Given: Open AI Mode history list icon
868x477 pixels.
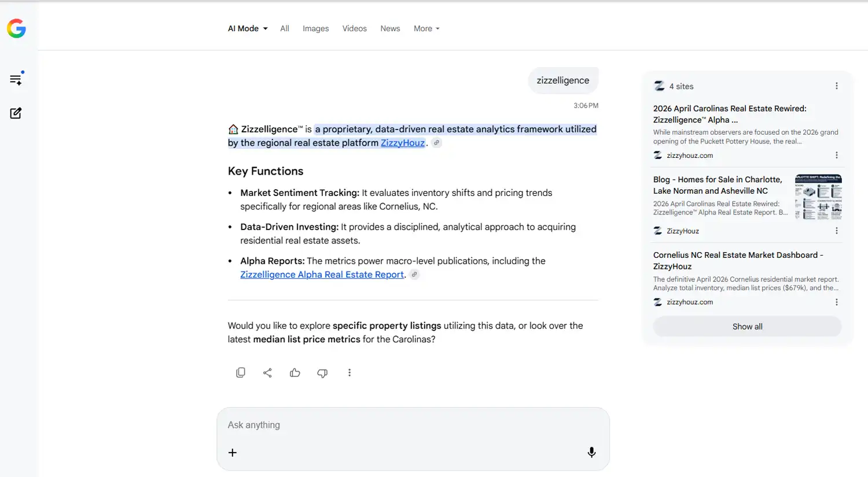Looking at the screenshot, I should [16, 79].
